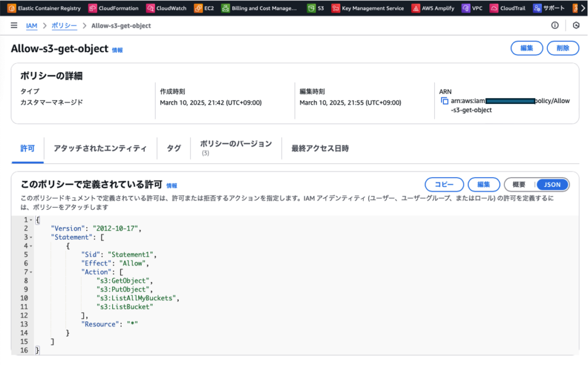The image size is (588, 365).
Task: Click top 編集 button for policy
Action: click(527, 48)
